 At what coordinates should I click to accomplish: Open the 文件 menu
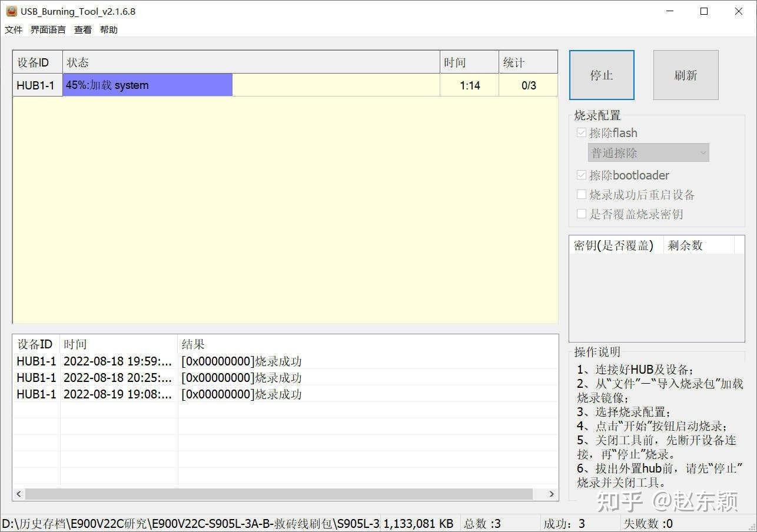[x=13, y=29]
